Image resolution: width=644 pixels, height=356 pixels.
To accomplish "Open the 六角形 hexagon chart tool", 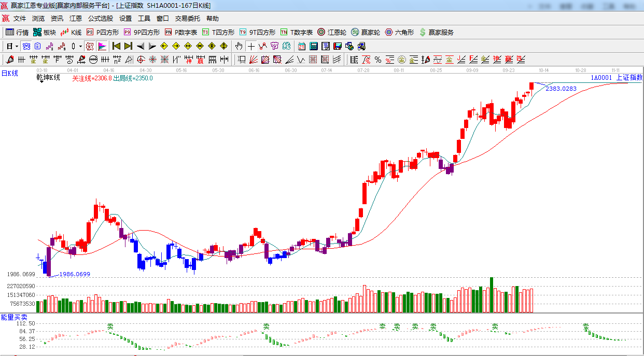I will tap(399, 32).
